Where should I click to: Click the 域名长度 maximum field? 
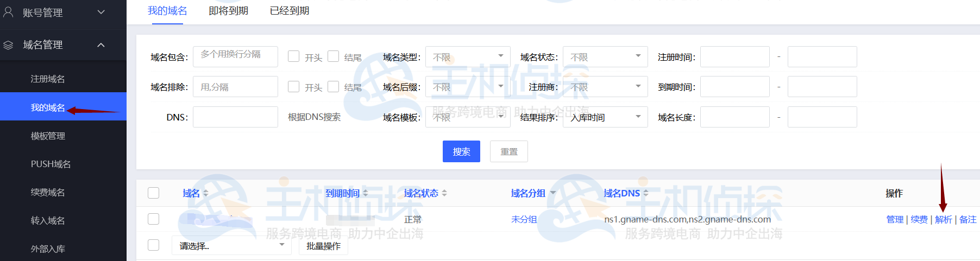point(822,117)
